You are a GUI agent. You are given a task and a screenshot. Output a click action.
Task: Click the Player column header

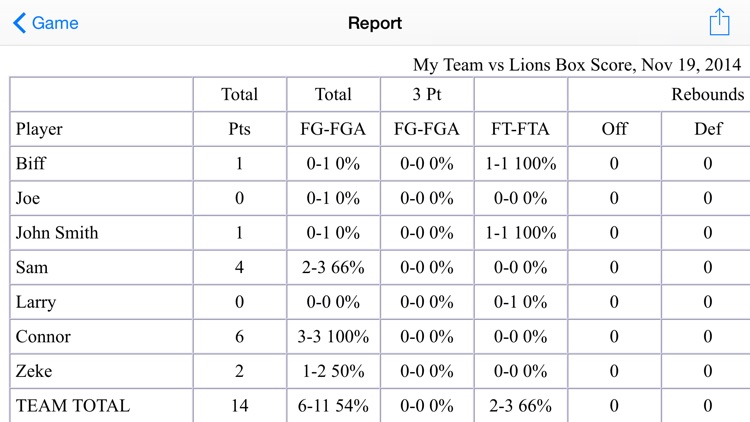tap(39, 129)
